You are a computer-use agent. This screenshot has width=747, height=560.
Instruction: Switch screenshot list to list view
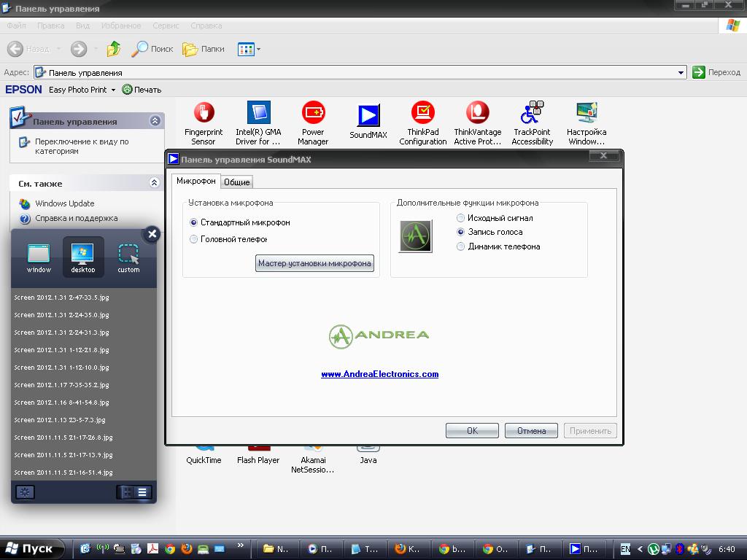[x=142, y=492]
